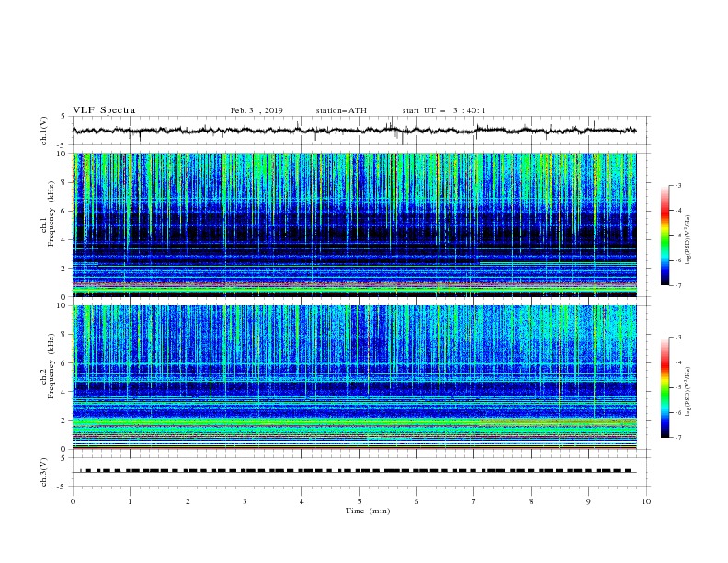Click time axis tick label "8"
728x563 pixels.
point(531,501)
